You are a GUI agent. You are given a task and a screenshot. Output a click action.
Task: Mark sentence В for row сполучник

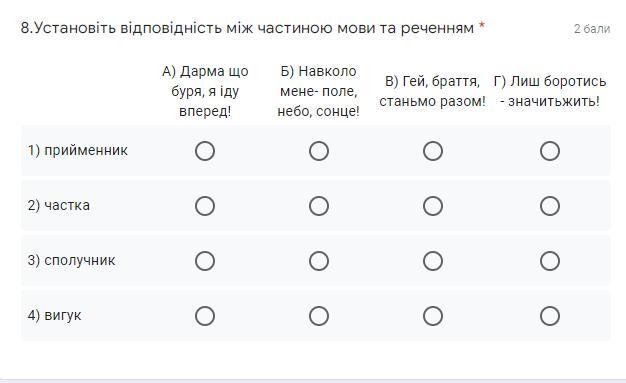[x=433, y=261]
